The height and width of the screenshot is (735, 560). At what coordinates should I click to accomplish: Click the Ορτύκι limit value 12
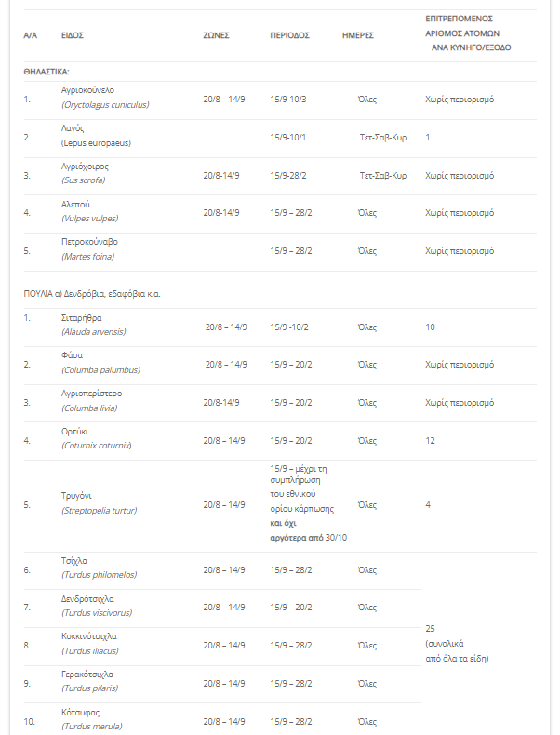[x=430, y=441]
